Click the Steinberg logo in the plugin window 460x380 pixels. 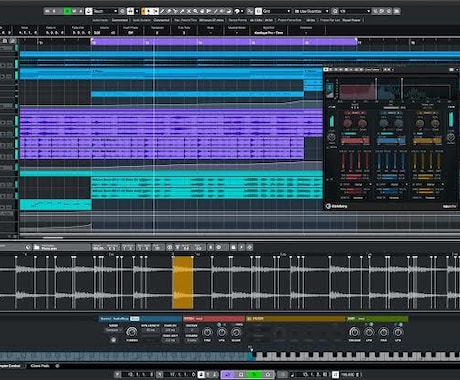point(337,206)
